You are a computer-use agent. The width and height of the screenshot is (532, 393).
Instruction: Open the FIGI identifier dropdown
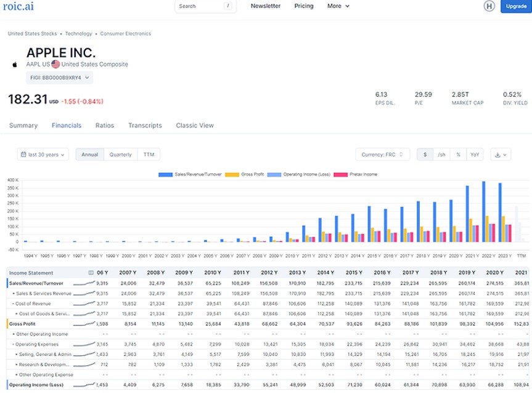pos(59,78)
